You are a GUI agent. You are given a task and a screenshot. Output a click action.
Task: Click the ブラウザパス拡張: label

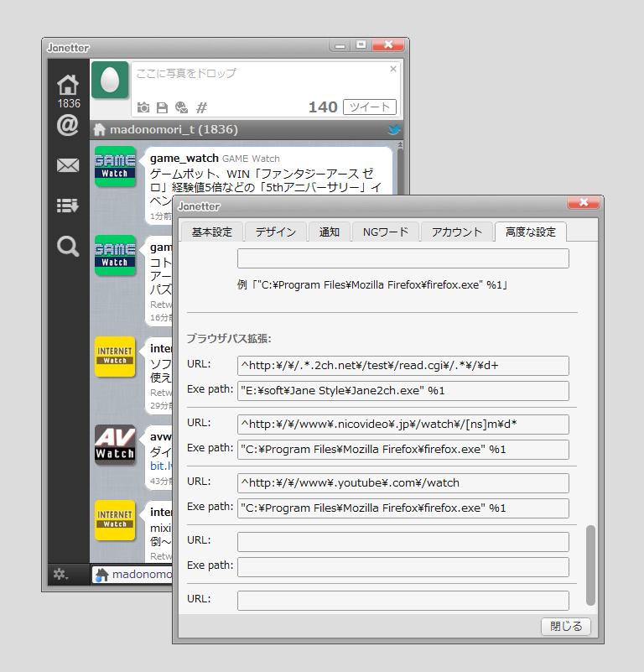tap(229, 339)
